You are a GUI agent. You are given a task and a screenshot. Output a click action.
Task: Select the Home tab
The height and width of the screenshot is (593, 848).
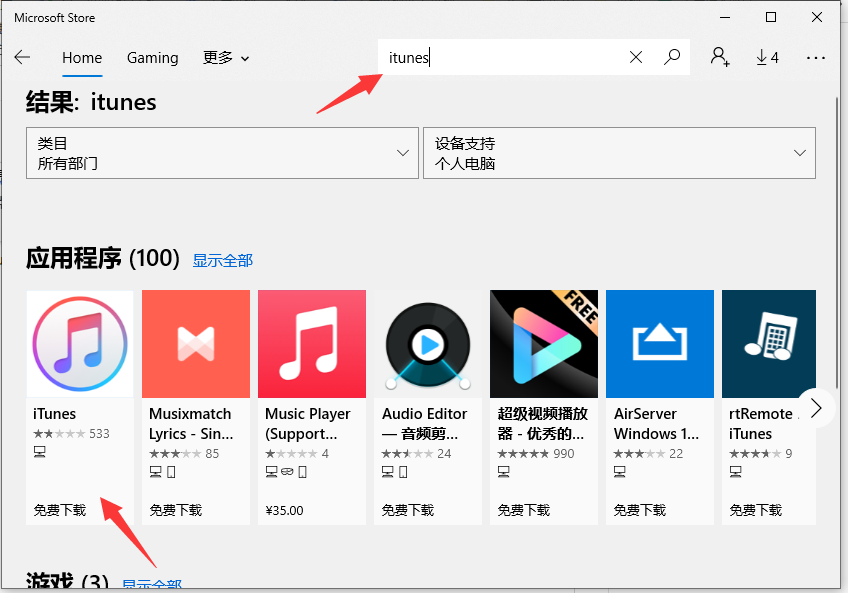point(82,58)
